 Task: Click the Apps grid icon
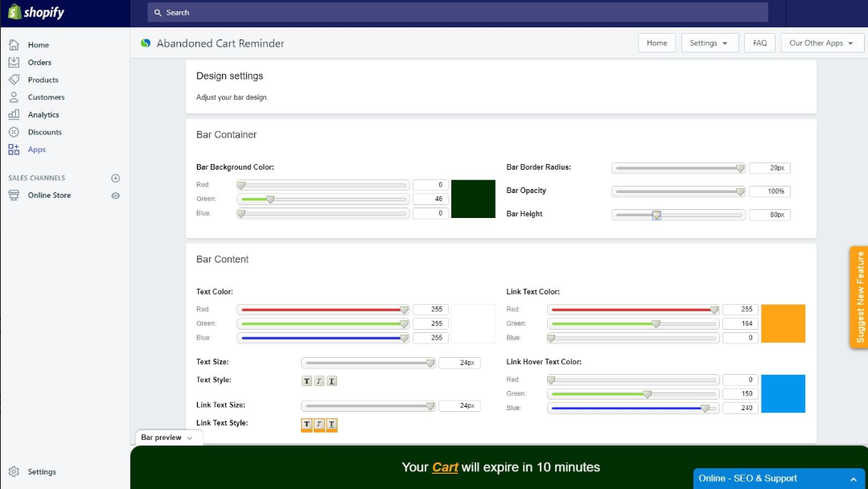coord(14,150)
